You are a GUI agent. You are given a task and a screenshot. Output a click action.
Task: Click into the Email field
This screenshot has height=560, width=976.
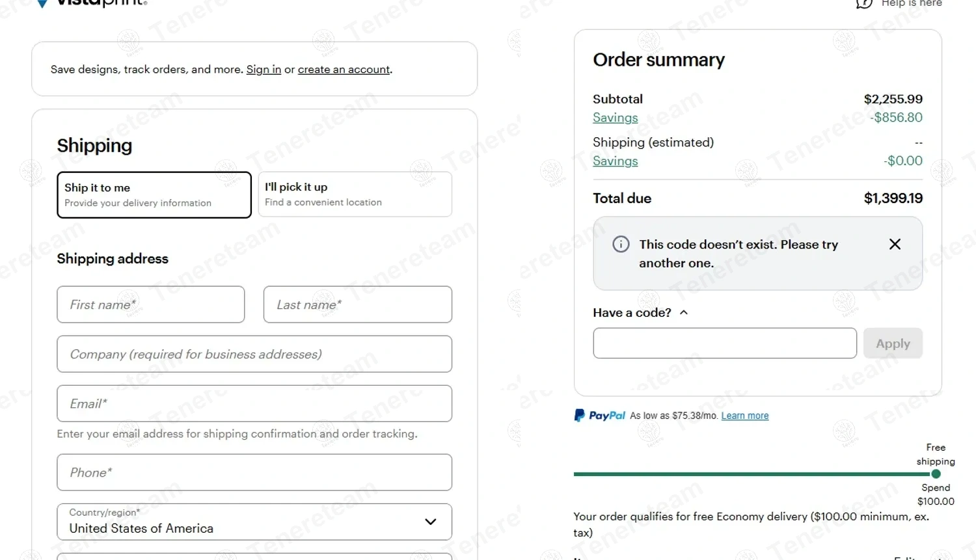[254, 404]
